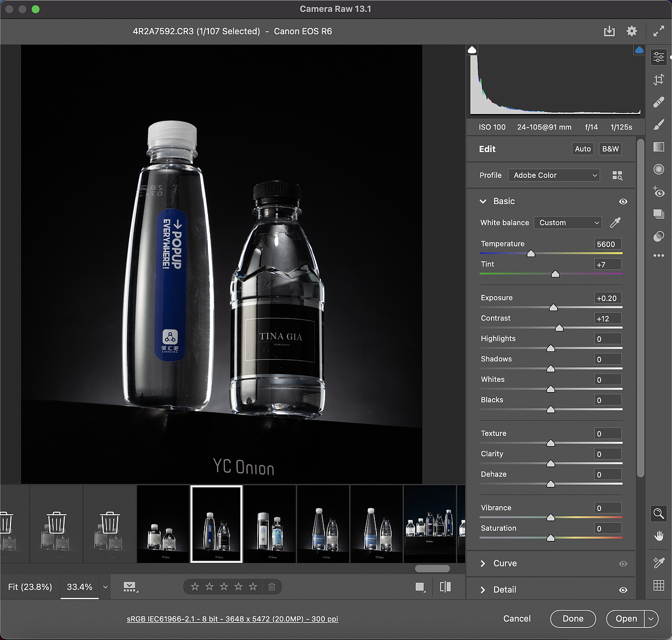Viewport: 672px width, 640px height.
Task: Open the Profile dropdown showing Adobe Color
Action: click(x=554, y=175)
